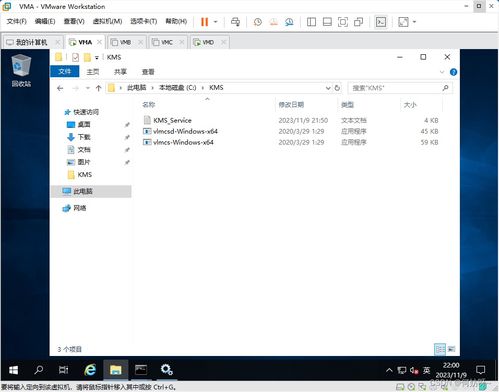
Task: Revert to snapshot toolbar icon
Action: 273,22
